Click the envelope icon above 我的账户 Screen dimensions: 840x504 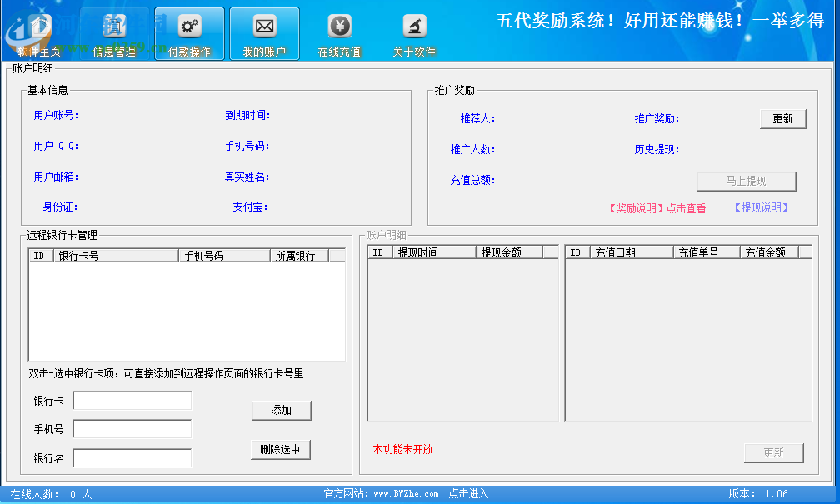click(264, 27)
